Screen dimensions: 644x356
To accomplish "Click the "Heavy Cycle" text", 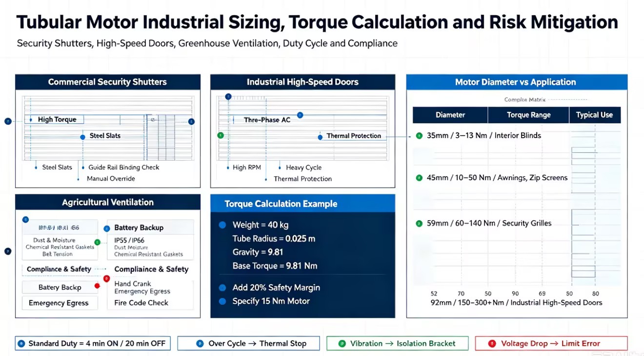I will tap(304, 168).
